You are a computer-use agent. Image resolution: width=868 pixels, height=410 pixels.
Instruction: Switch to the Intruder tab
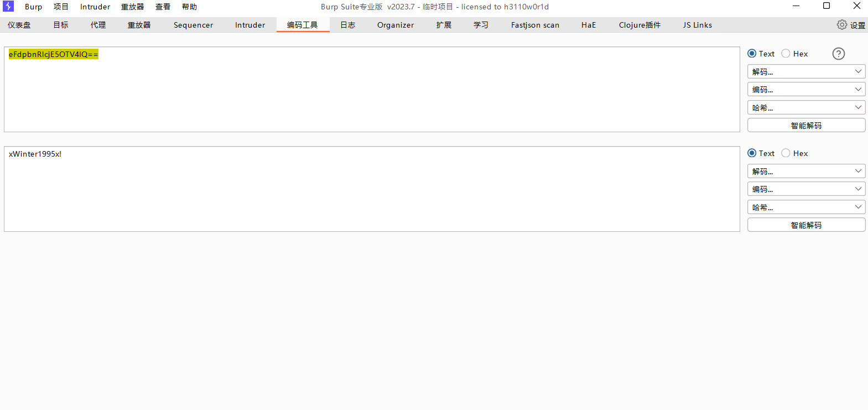point(250,25)
